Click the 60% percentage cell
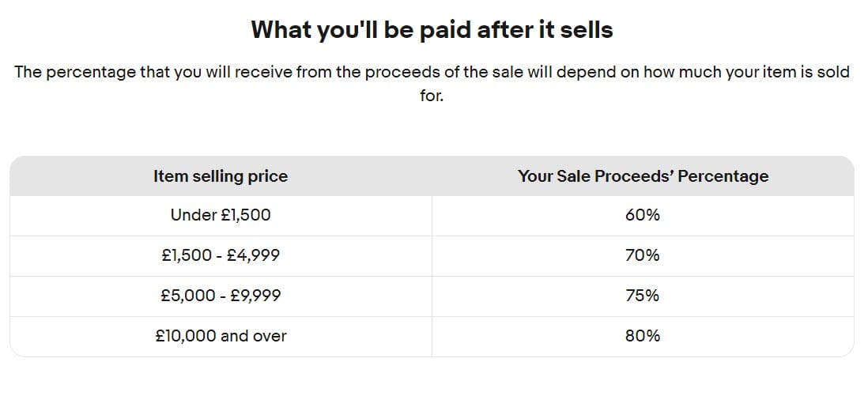The height and width of the screenshot is (396, 868). 642,215
